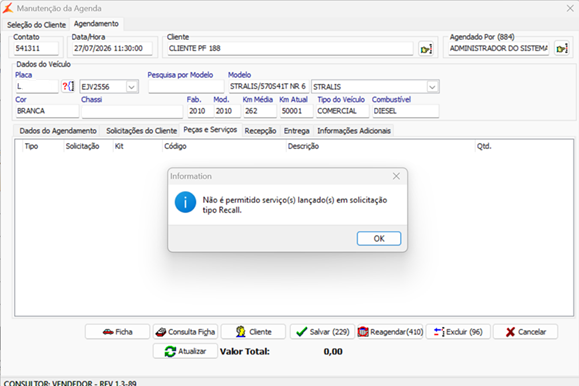
Task: Click the Mod. year field
Action: (227, 111)
